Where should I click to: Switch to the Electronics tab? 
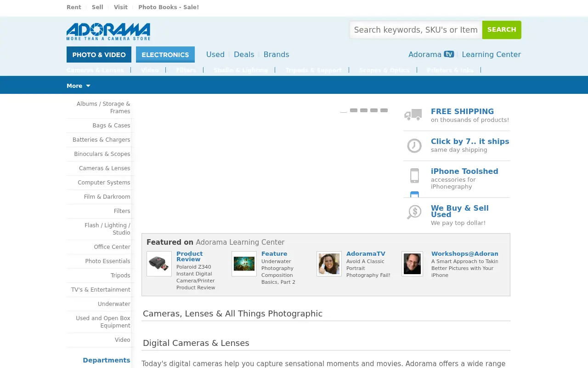165,54
